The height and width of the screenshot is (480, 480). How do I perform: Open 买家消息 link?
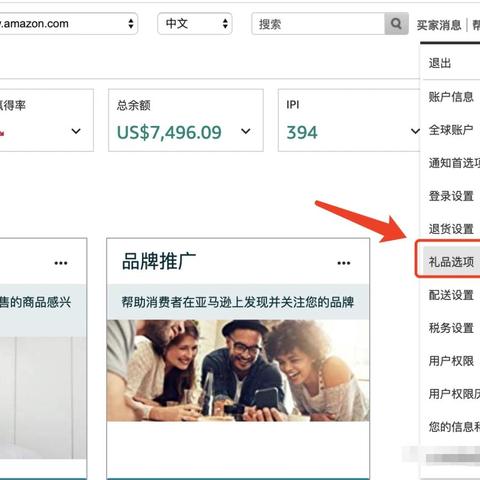(439, 25)
